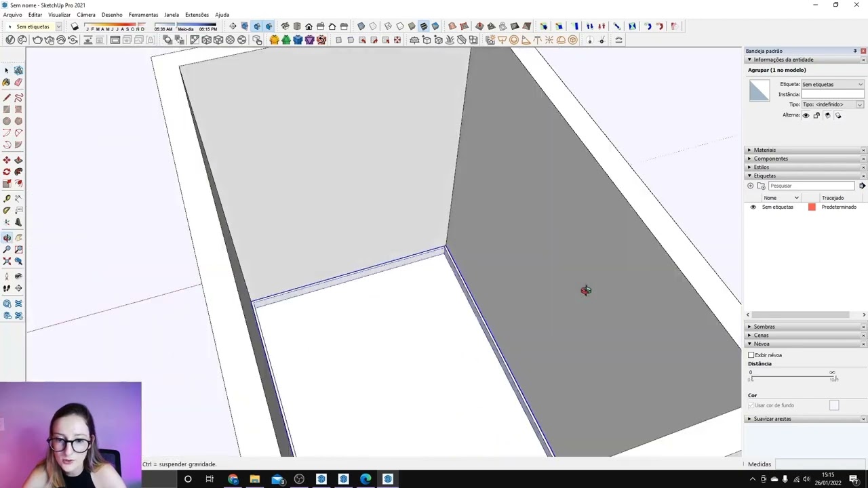The image size is (868, 488).
Task: Open the Câmera menu
Action: [x=86, y=15]
